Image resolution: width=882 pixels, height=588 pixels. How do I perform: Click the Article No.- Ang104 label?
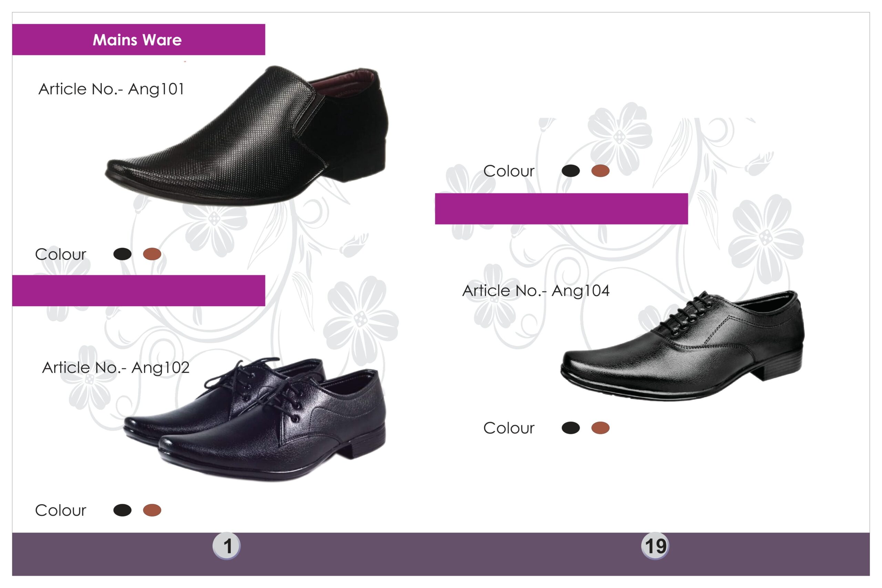point(536,291)
